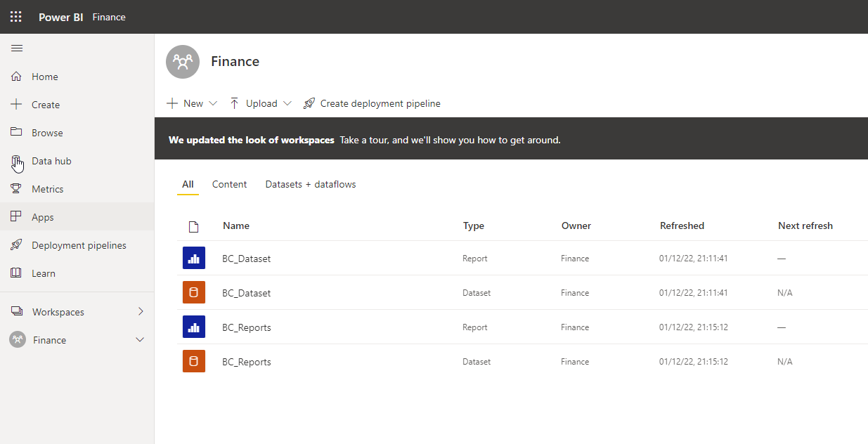Click refreshed time of BC_Reports report row

(x=694, y=327)
